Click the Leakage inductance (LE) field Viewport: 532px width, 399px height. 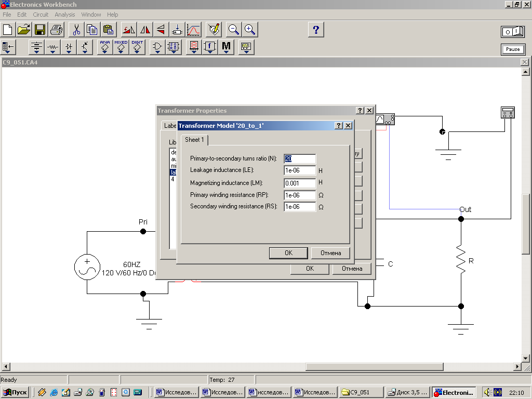coord(300,170)
